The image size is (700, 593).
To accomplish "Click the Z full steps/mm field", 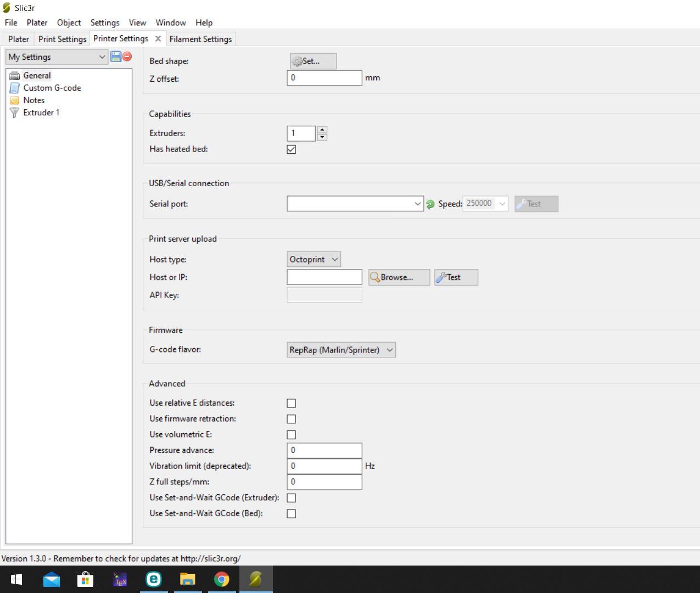I will [x=324, y=482].
